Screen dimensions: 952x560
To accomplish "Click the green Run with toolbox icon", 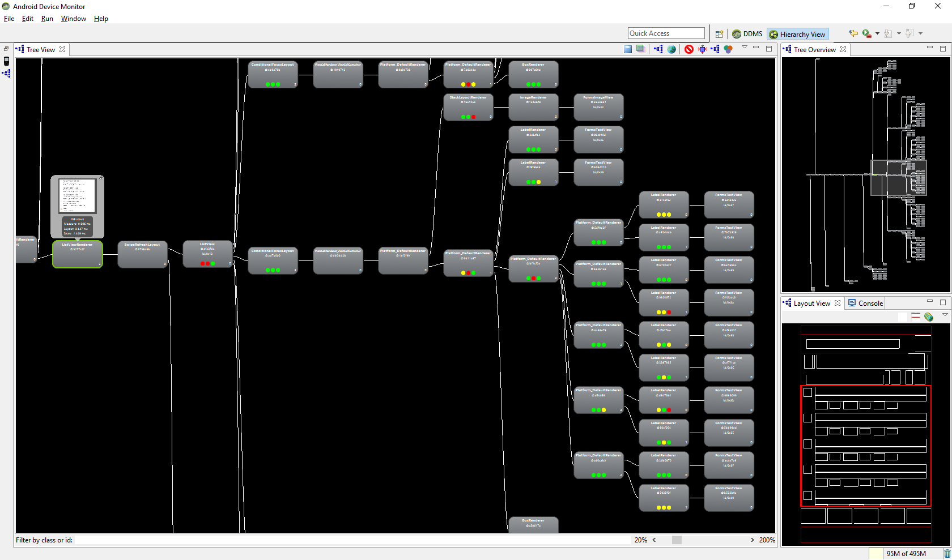I will (866, 33).
